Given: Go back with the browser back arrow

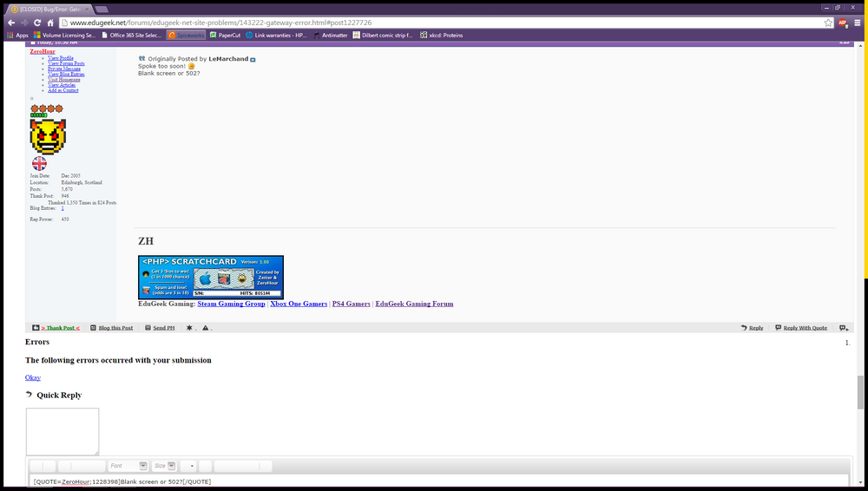Looking at the screenshot, I should coord(11,23).
